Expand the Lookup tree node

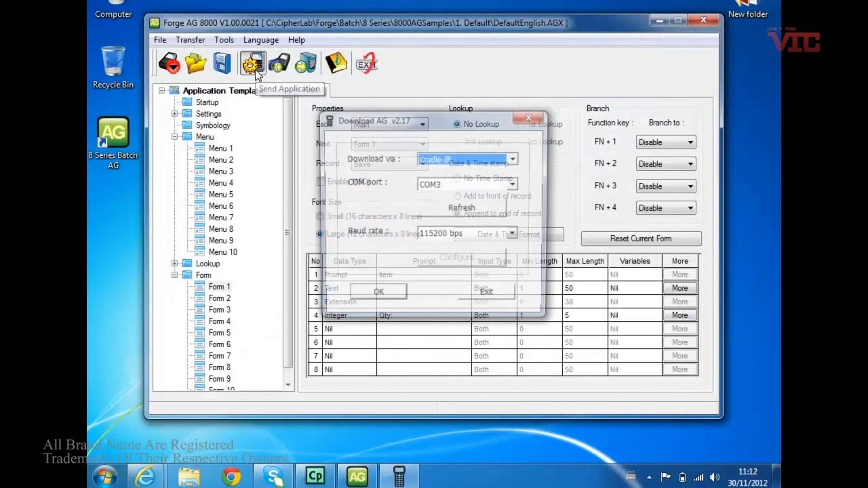pos(174,264)
